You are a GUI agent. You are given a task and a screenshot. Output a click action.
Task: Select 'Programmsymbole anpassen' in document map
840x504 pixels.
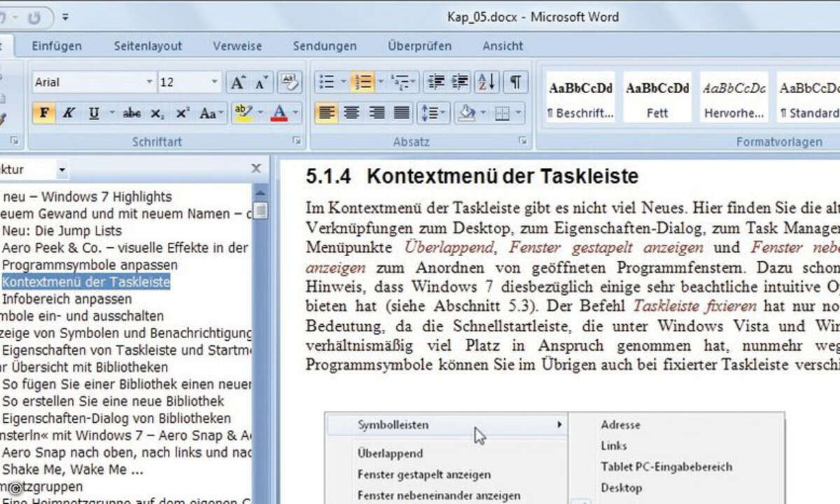(x=90, y=265)
